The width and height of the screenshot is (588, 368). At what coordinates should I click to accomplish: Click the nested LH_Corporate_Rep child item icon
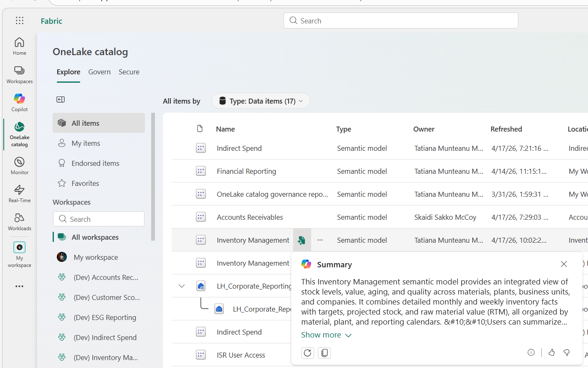click(x=219, y=309)
